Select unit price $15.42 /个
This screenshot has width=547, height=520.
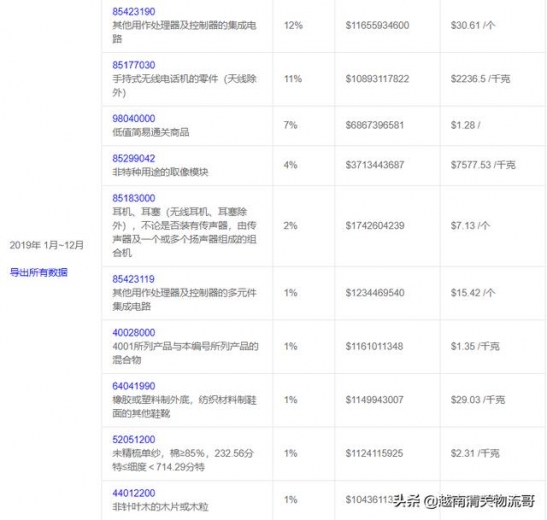point(473,293)
